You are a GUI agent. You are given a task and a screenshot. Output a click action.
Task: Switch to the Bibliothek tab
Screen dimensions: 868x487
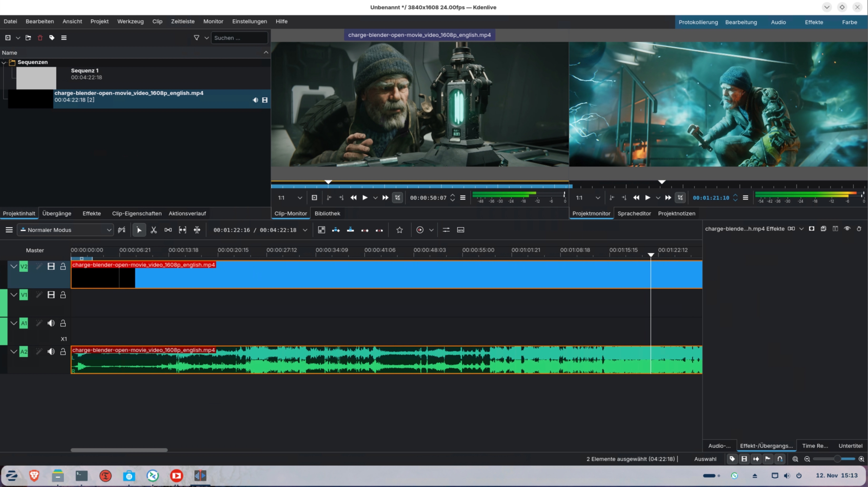pyautogui.click(x=327, y=213)
